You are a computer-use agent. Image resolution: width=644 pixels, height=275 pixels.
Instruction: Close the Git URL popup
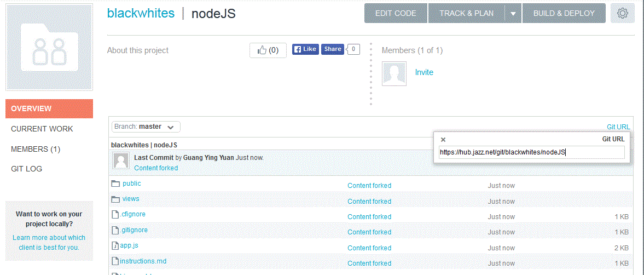coord(443,140)
